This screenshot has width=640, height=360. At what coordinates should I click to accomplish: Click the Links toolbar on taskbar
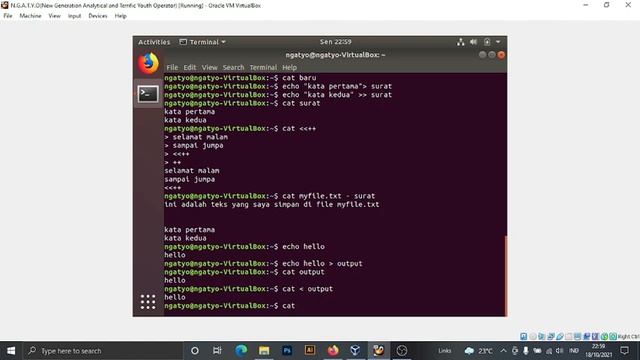444,351
